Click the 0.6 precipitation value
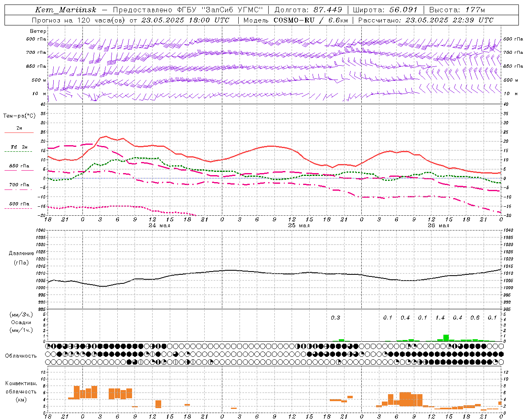Screen dimensions: 525x420 475,317
